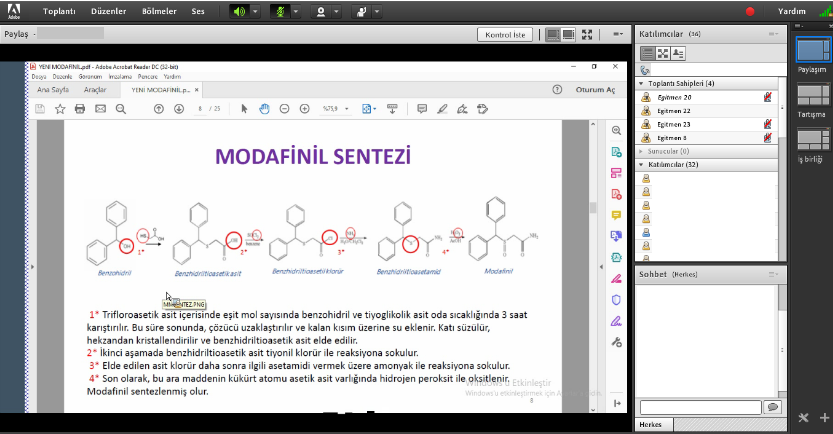Click the Kontrol İste button
The height and width of the screenshot is (434, 833).
pos(504,35)
